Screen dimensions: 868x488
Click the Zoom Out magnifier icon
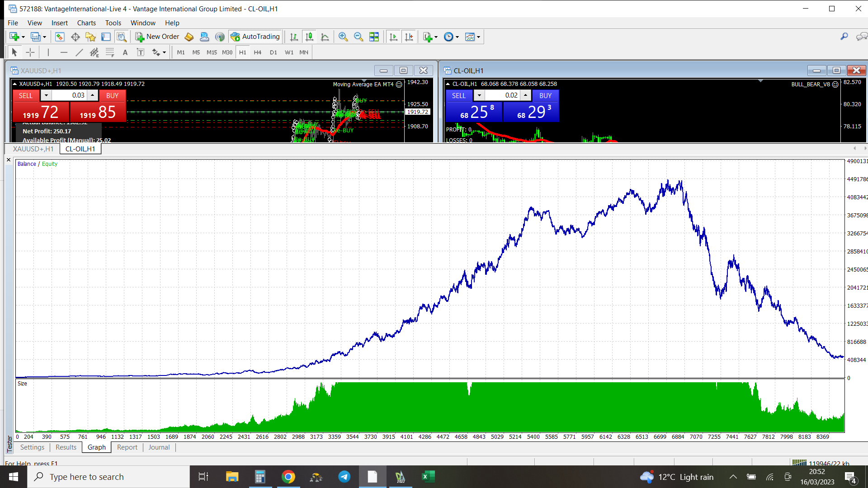[x=359, y=37]
